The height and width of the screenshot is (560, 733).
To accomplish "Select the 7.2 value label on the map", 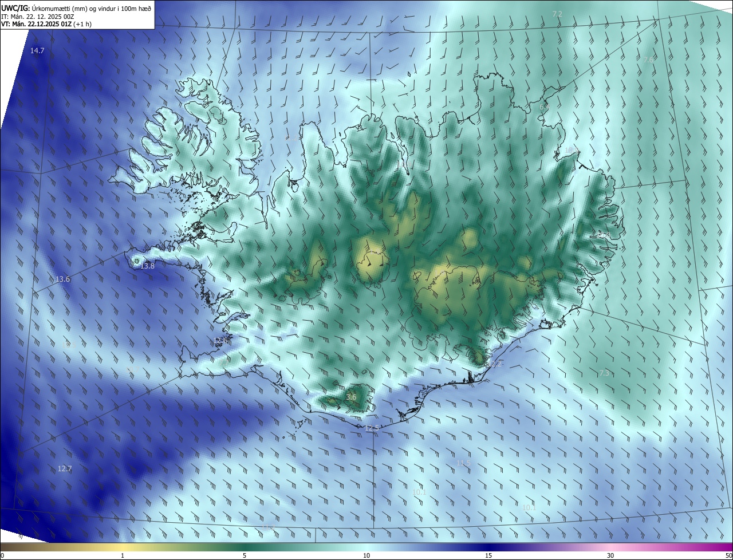I will [x=557, y=14].
